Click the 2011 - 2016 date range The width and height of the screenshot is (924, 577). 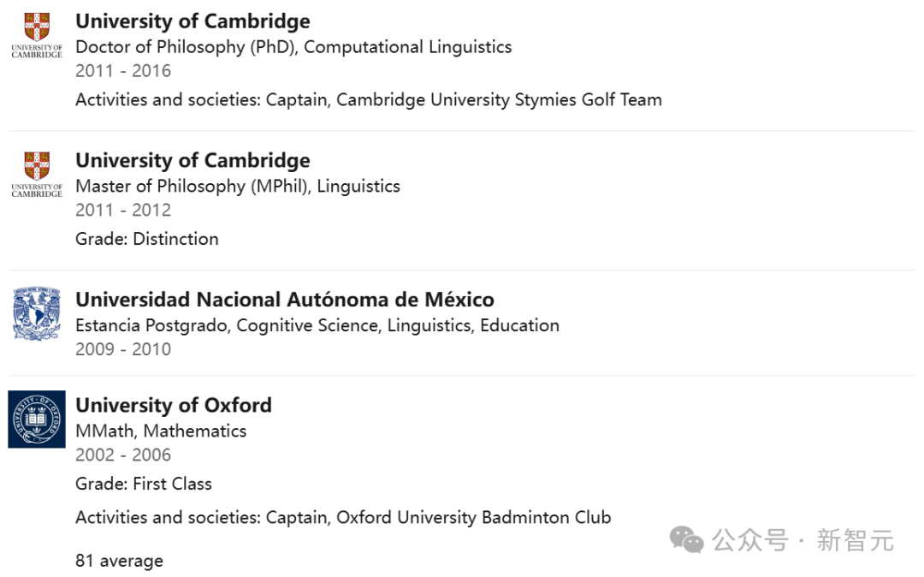click(123, 71)
